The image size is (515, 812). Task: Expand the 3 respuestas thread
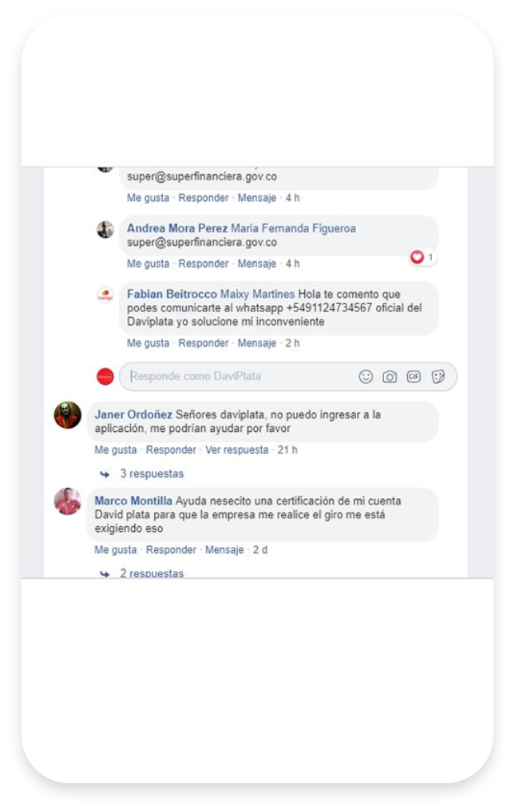click(152, 473)
